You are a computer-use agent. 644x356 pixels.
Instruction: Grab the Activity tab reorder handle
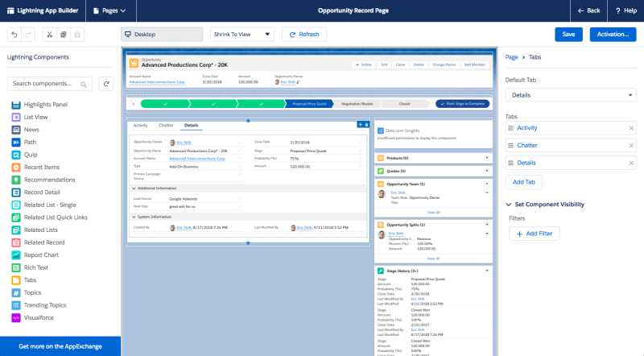point(510,128)
